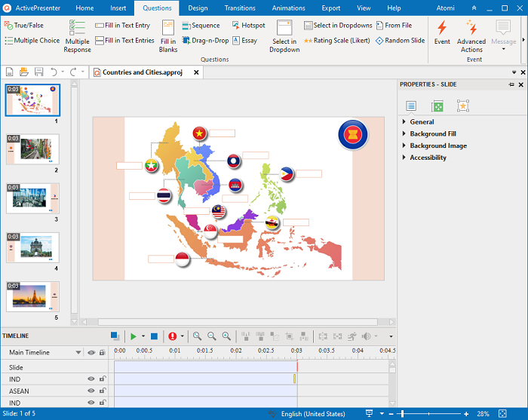
Task: Insert a True/False question
Action: 24,25
